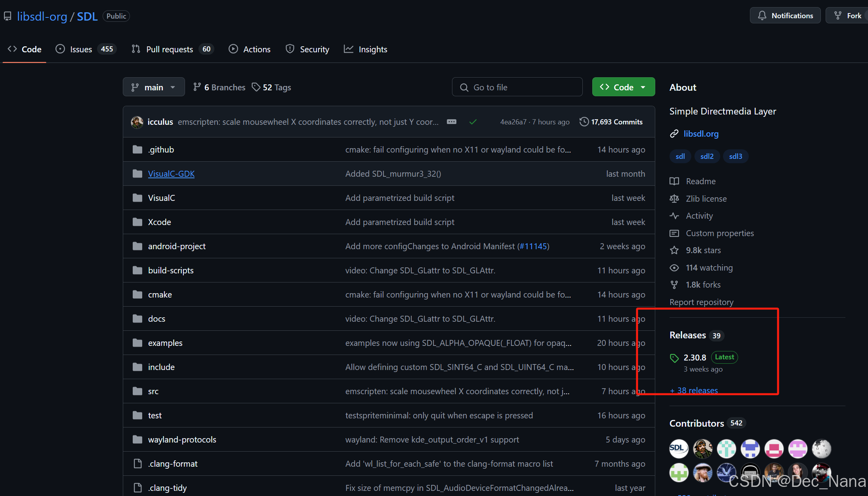868x496 pixels.
Task: Open the main branch dropdown
Action: pos(154,87)
